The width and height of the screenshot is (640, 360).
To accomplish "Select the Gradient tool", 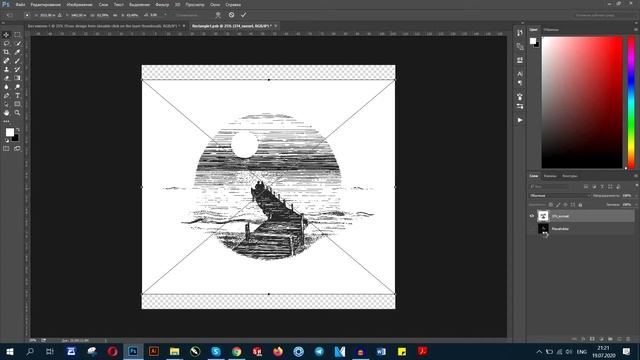I will (17, 78).
